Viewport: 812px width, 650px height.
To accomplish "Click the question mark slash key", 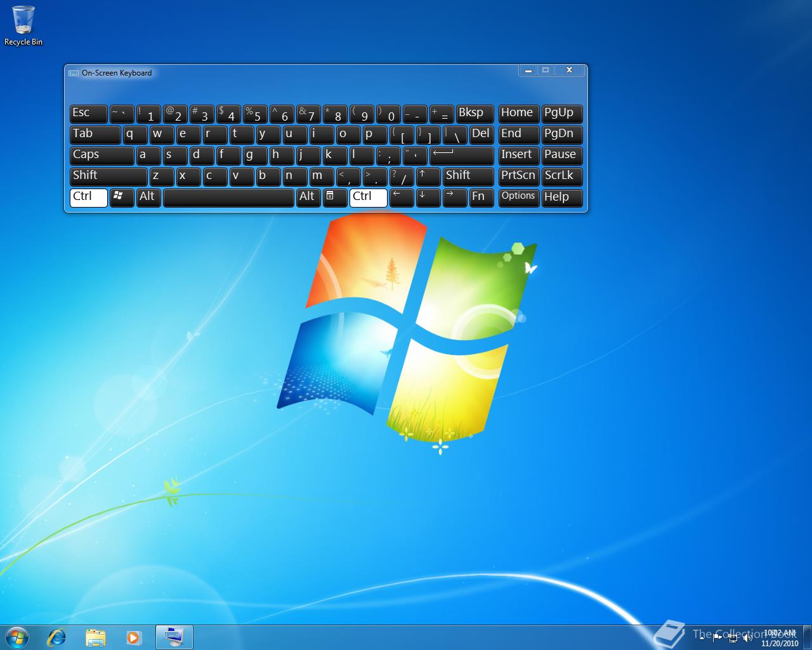I will tap(402, 176).
